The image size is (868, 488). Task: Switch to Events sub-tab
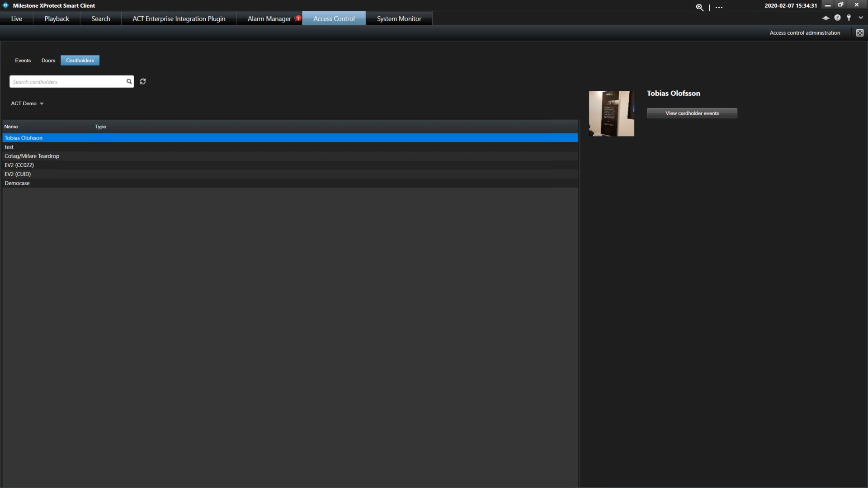click(x=23, y=61)
